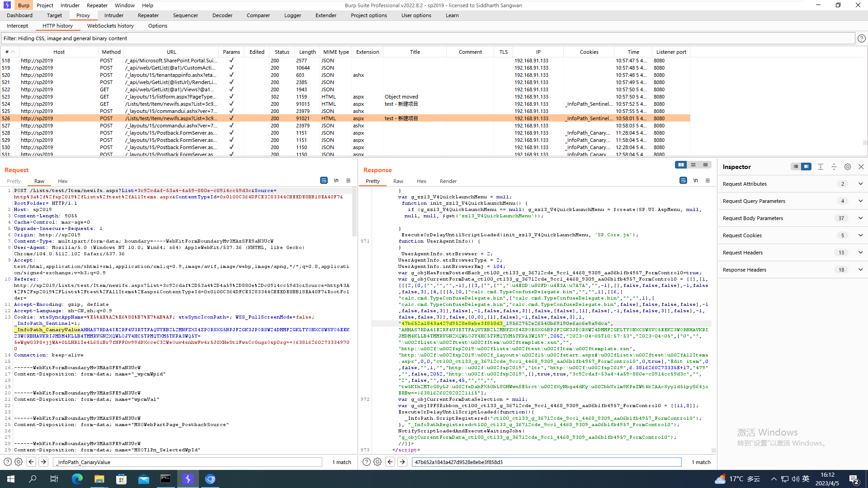This screenshot has width=868, height=488.
Task: Go to previous match in request search
Action: [31, 462]
